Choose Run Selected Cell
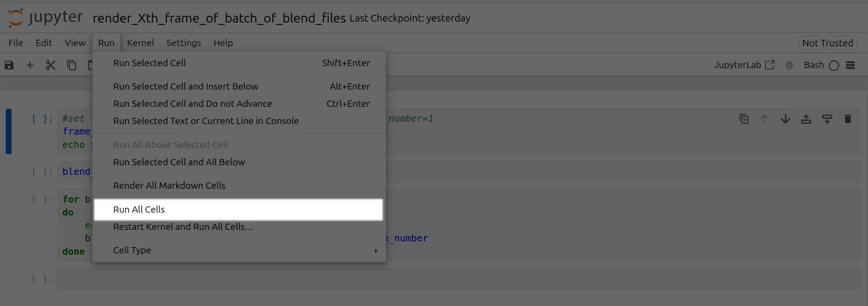868x306 pixels. point(239,63)
